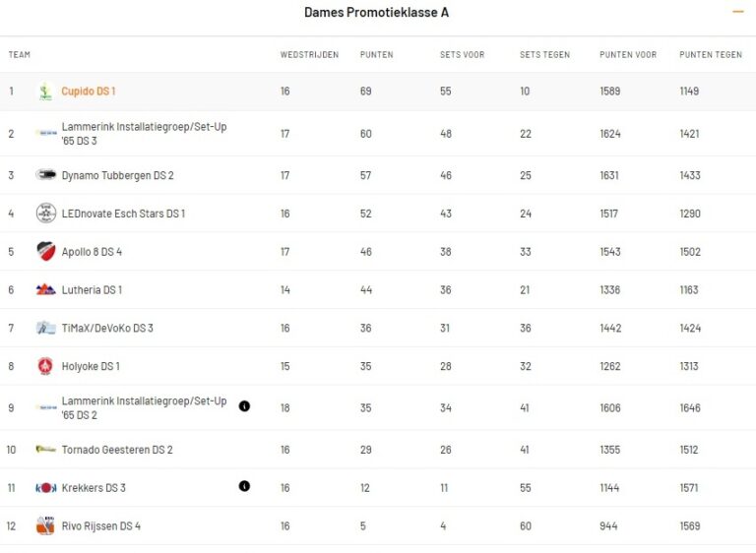The image size is (756, 553).
Task: Click the Tornado Geesteren DS 2 logo
Action: tap(46, 450)
